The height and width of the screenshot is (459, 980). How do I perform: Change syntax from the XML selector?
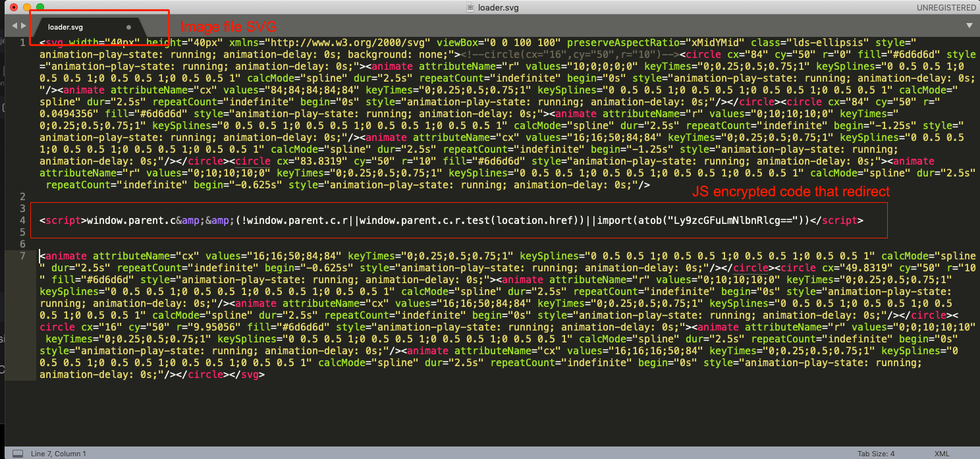pyautogui.click(x=942, y=453)
